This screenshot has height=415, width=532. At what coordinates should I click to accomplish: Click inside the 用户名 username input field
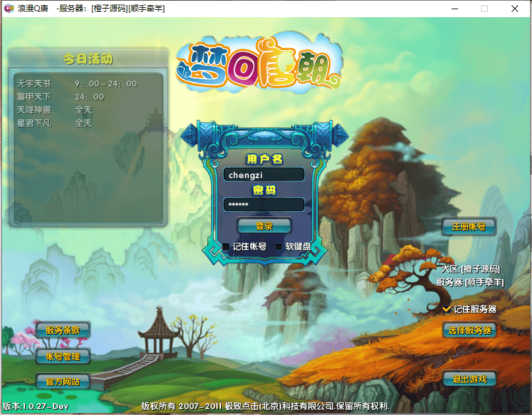263,174
